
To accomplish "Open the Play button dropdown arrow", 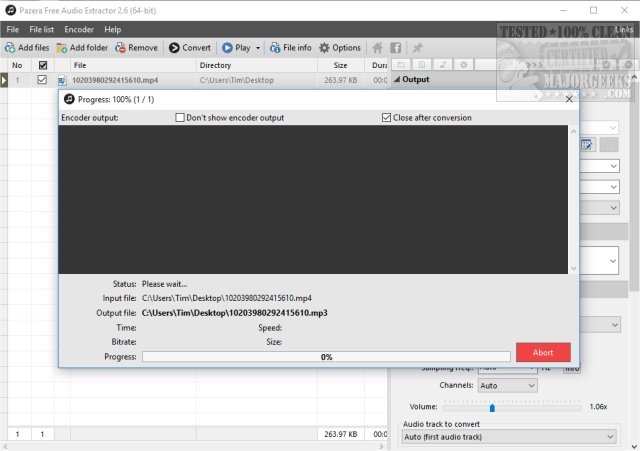I will click(x=258, y=48).
